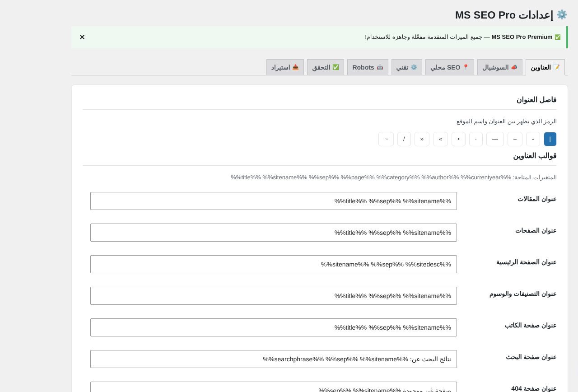The height and width of the screenshot is (392, 578).
Task: Choose the hyphen - title separator
Action: pyautogui.click(x=533, y=139)
